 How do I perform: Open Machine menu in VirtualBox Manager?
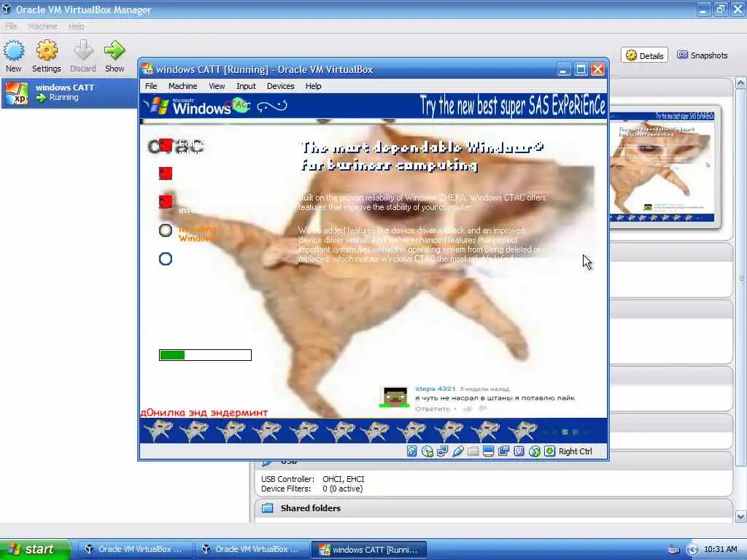pyautogui.click(x=43, y=26)
